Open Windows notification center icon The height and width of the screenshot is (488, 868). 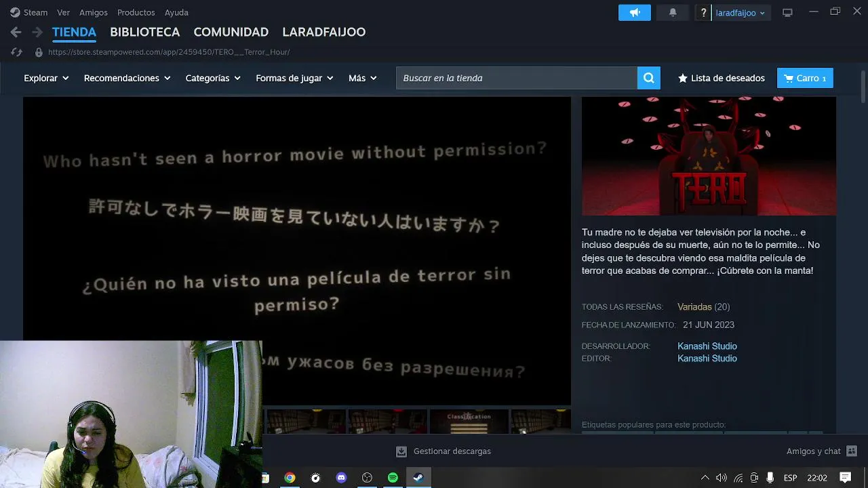845,478
